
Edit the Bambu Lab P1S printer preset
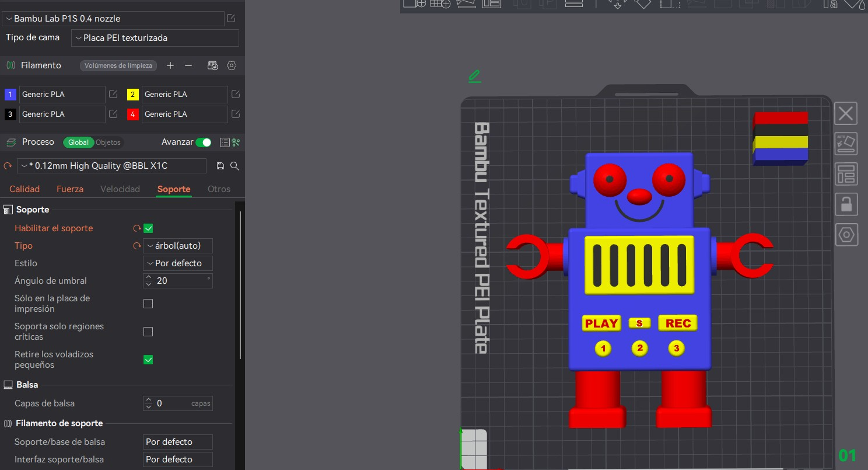pyautogui.click(x=232, y=18)
